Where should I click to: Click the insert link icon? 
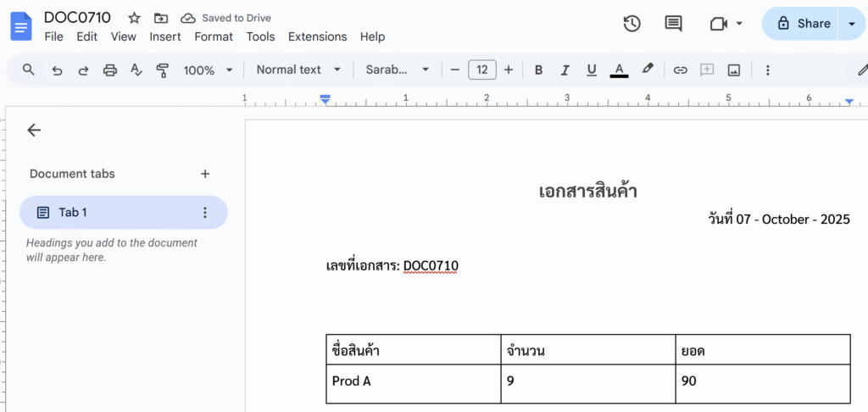(x=680, y=70)
